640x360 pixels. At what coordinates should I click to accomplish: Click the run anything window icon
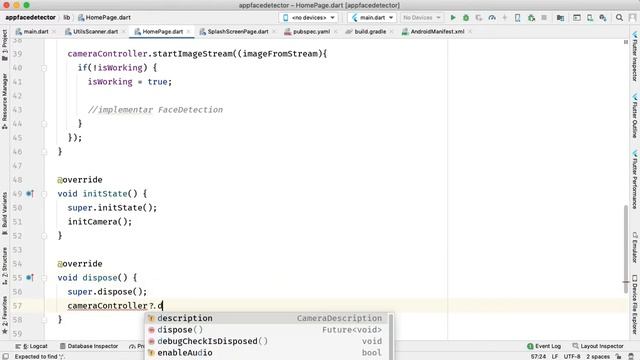click(577, 18)
